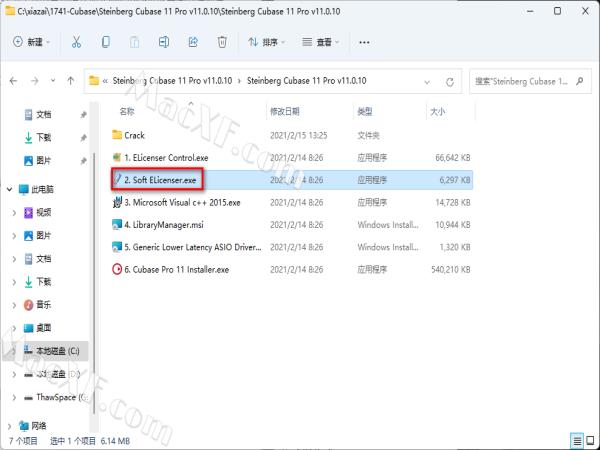Expand the ThawSpace drive node

[x=14, y=398]
